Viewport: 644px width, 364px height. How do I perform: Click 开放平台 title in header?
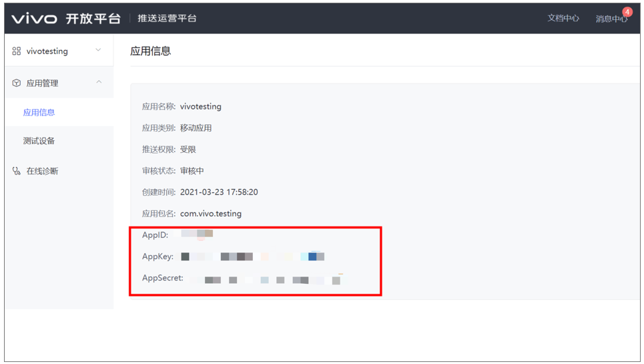click(x=93, y=19)
